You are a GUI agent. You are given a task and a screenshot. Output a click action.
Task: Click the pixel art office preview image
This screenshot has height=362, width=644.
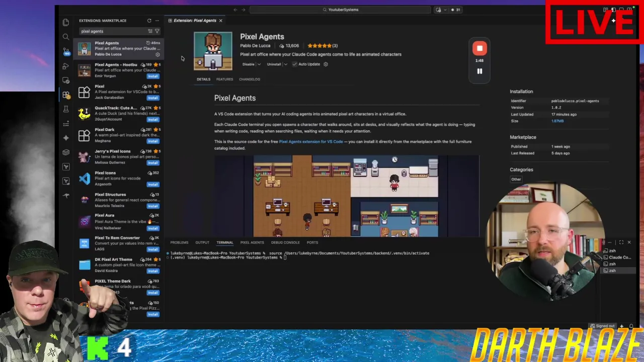[x=346, y=196]
